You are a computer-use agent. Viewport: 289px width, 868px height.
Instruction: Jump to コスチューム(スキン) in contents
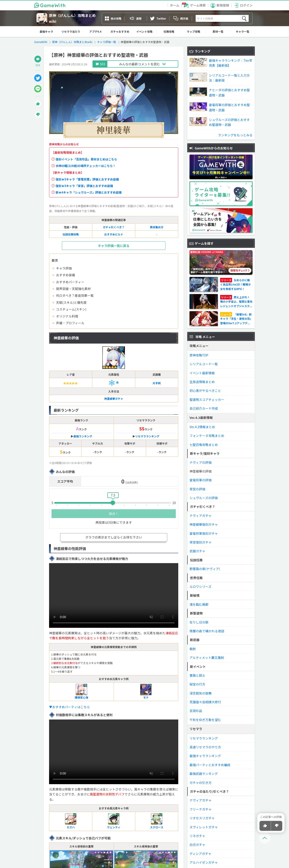pyautogui.click(x=71, y=309)
